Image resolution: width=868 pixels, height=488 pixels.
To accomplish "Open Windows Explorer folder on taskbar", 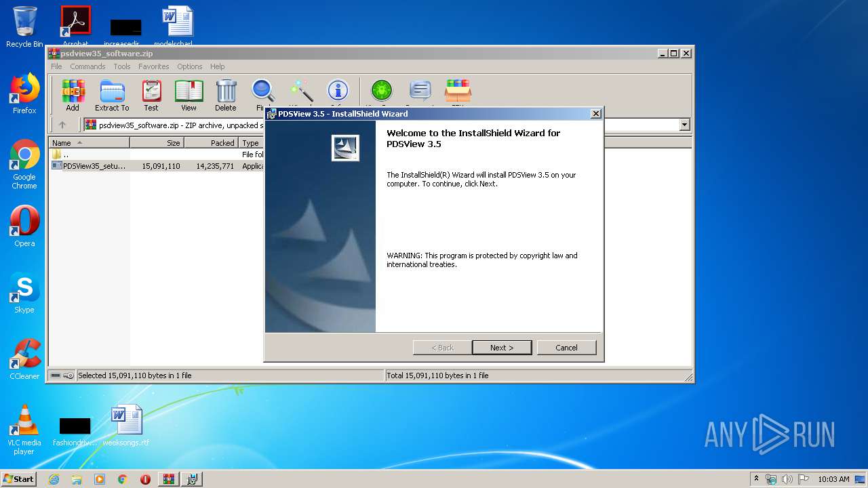I will (x=77, y=479).
